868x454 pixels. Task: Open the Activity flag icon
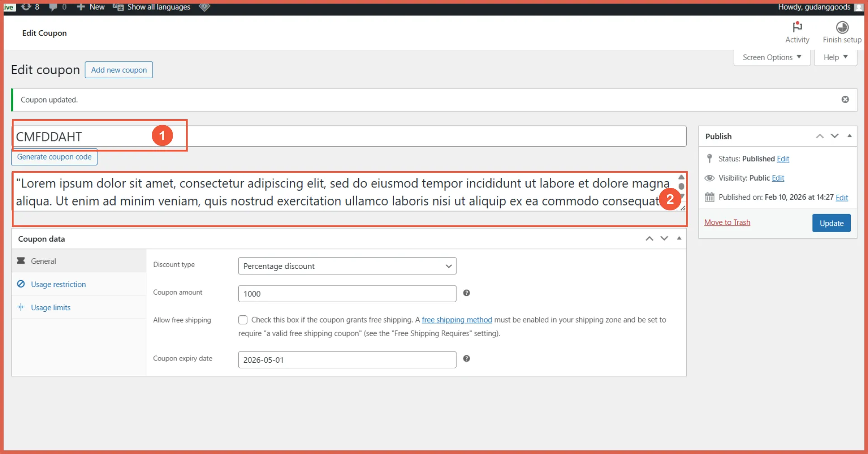797,27
